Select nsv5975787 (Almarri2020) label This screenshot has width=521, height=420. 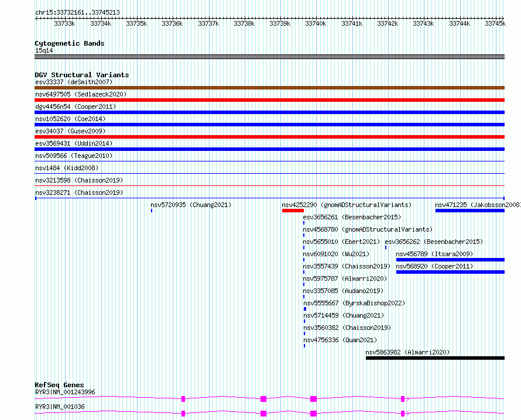click(345, 278)
